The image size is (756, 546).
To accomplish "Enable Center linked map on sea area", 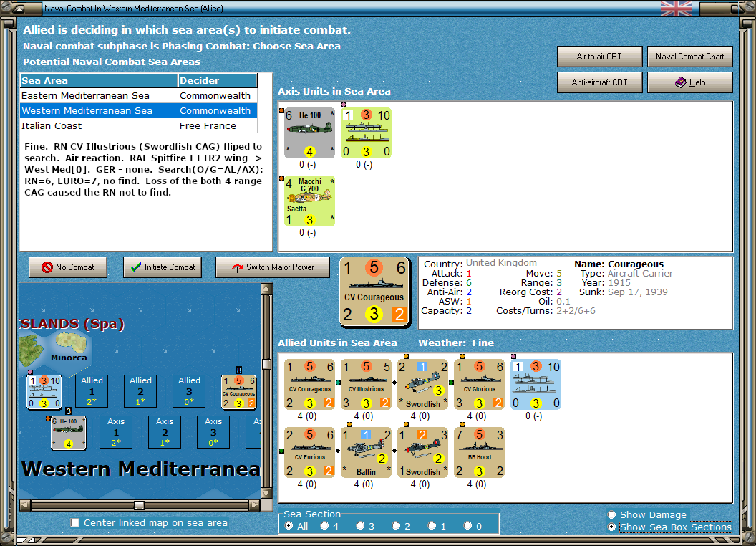I will (x=74, y=523).
